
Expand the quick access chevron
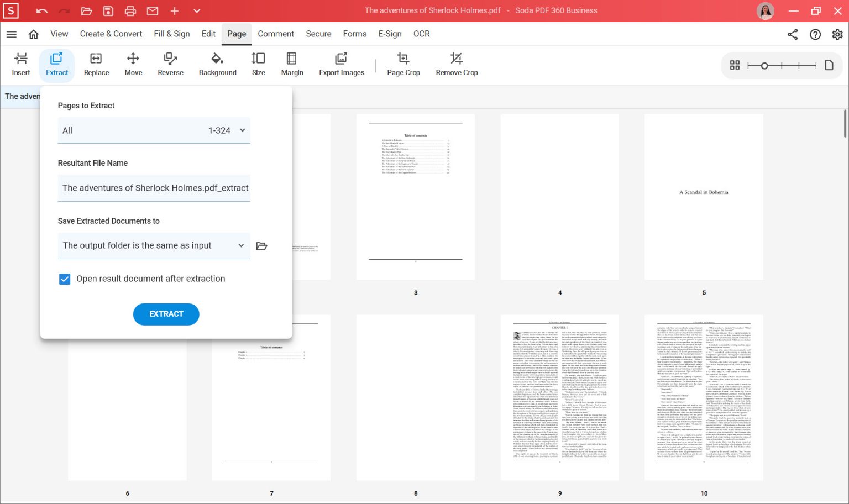point(197,11)
